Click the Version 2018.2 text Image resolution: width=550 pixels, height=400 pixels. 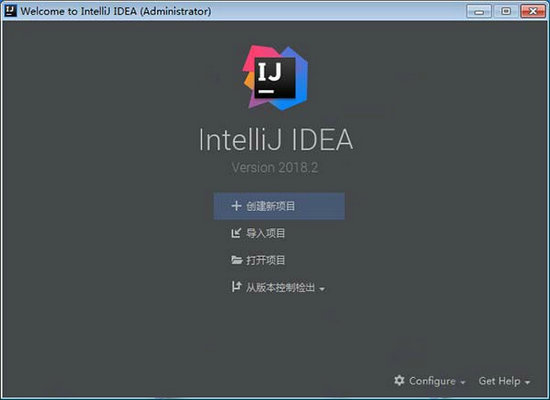[275, 168]
